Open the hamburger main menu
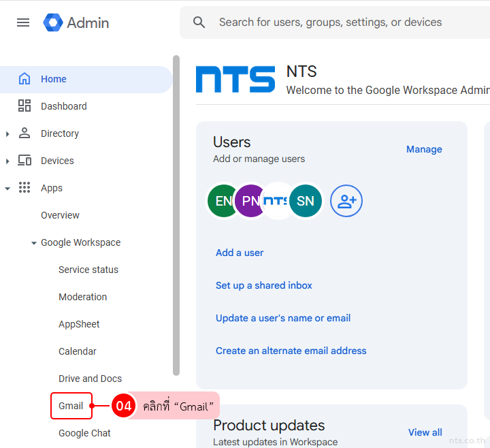 point(23,22)
